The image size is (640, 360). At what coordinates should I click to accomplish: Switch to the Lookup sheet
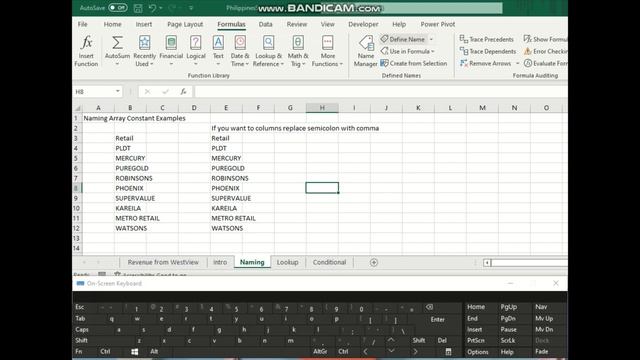pos(287,262)
